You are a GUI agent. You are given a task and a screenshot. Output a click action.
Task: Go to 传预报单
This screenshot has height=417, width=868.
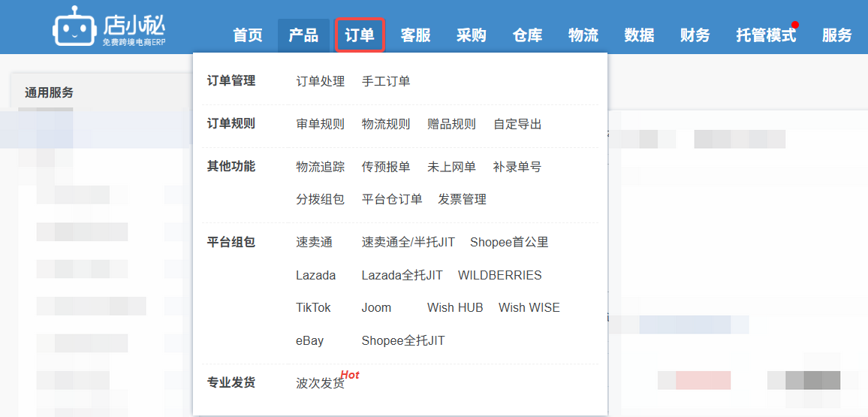point(386,167)
